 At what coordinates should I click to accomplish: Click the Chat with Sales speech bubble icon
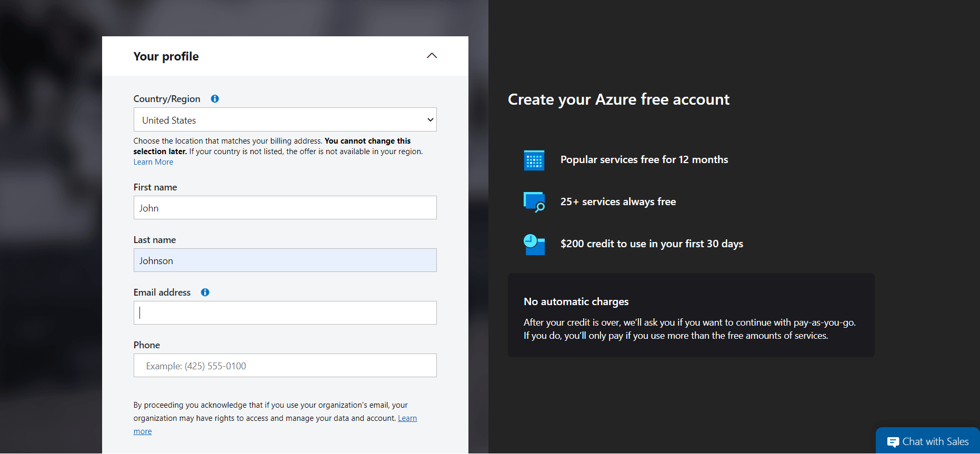[893, 442]
